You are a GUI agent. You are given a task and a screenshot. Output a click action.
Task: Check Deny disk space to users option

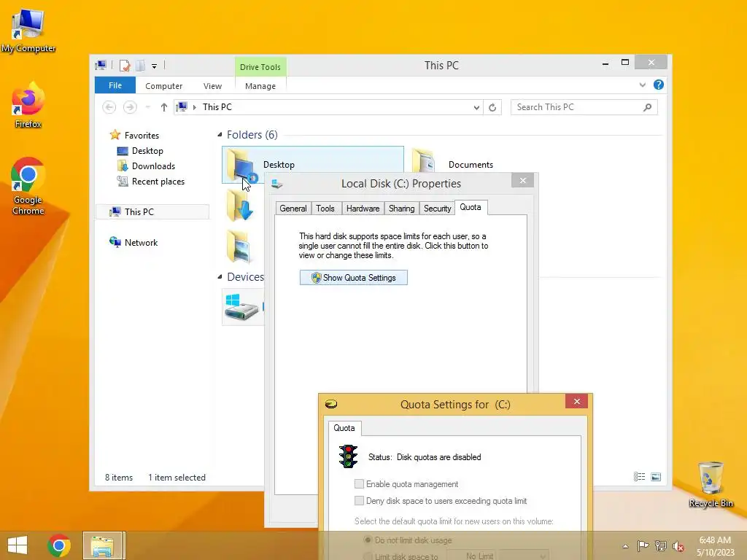[x=359, y=501]
